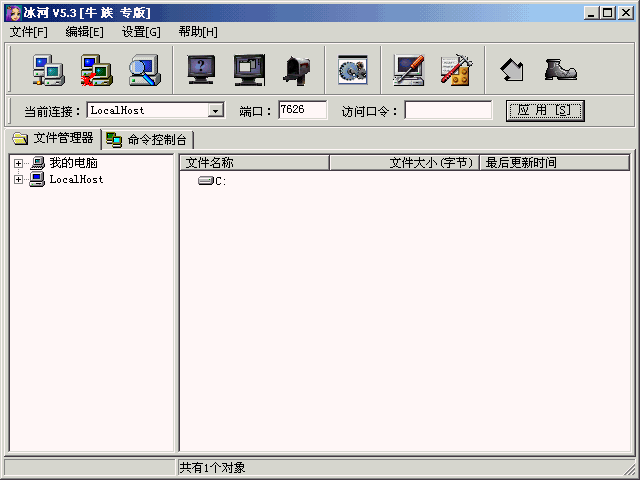Click the gears configuration icon
The height and width of the screenshot is (480, 640).
[353, 69]
